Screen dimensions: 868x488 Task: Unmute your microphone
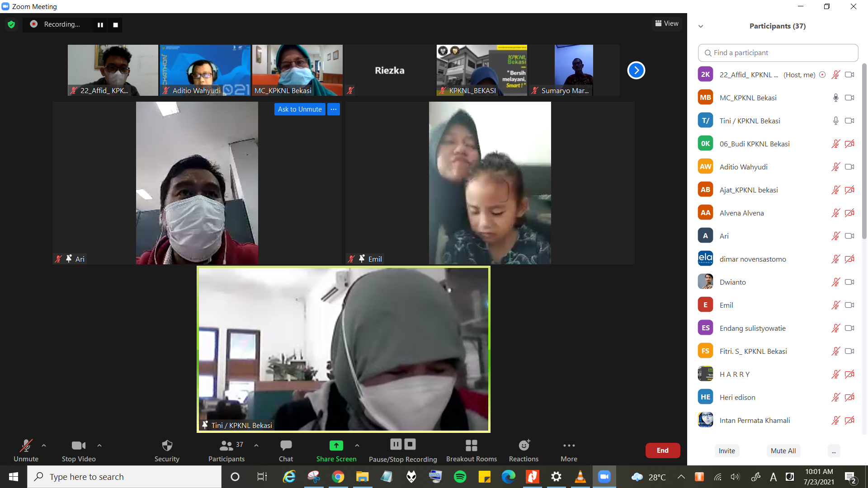(26, 446)
